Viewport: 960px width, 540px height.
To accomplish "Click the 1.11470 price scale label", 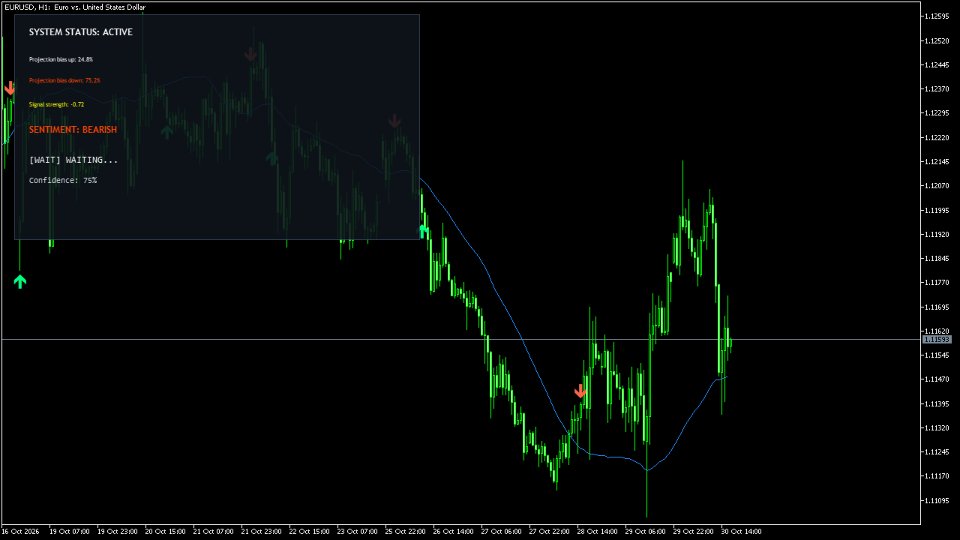I will pos(936,380).
